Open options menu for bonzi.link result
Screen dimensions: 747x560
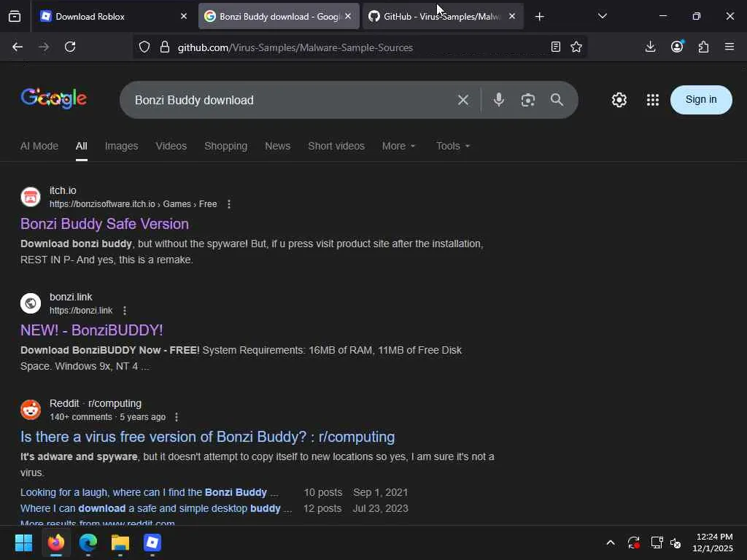point(125,311)
